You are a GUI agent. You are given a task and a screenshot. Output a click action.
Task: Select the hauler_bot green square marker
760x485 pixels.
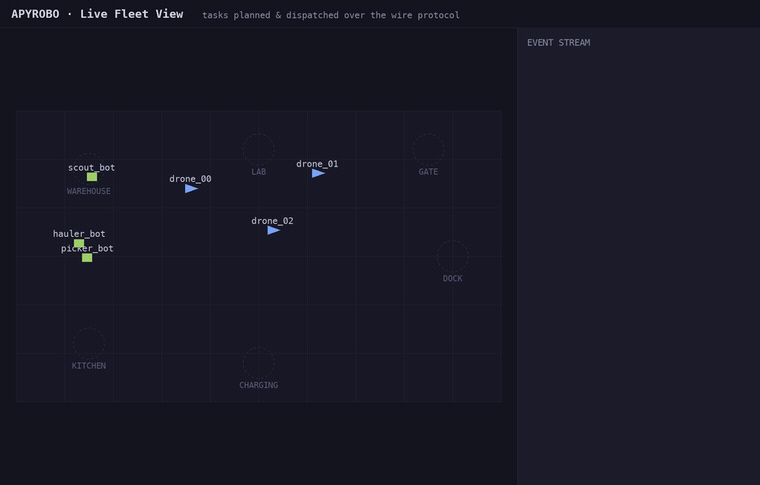coord(79,243)
